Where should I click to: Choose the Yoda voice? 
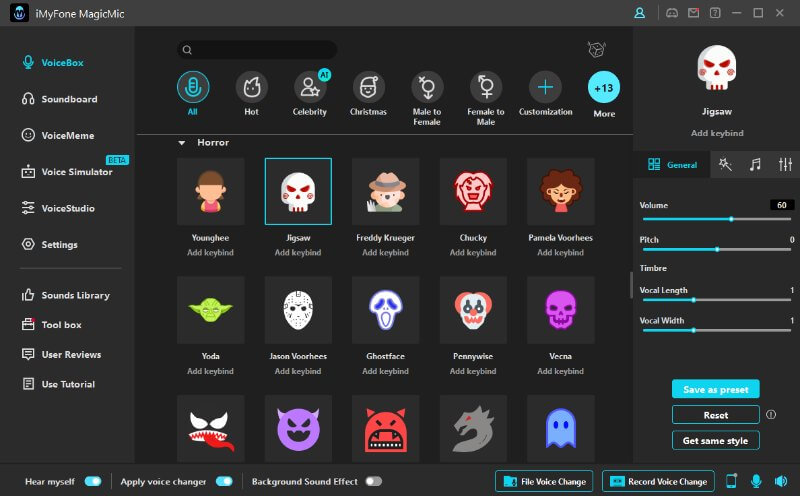[x=210, y=310]
